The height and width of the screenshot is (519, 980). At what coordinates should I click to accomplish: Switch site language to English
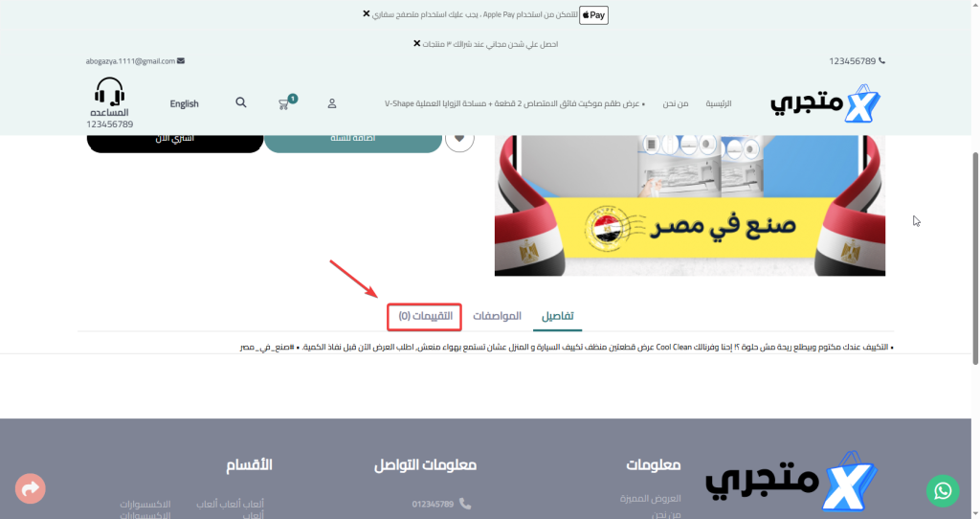(x=184, y=103)
